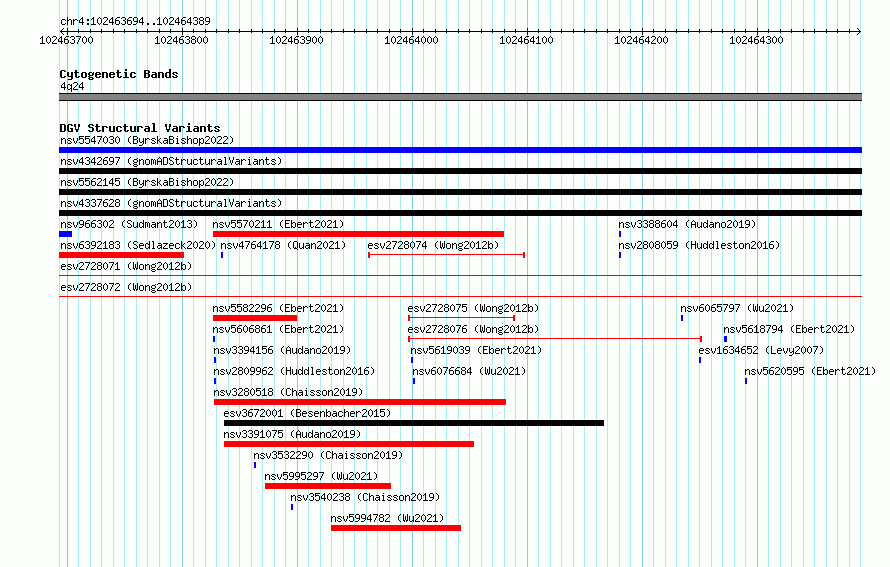Open esv1634652 (Levy2007) label
The height and width of the screenshot is (567, 890).
point(761,350)
